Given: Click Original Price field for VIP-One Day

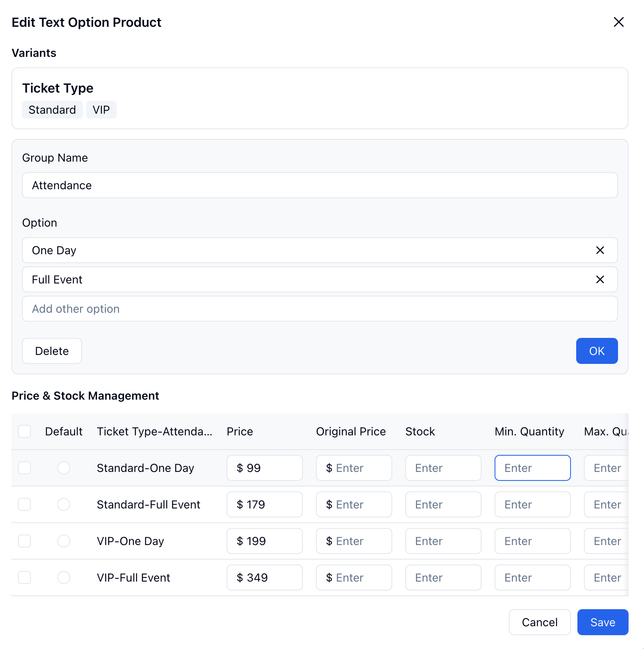Looking at the screenshot, I should coord(354,541).
